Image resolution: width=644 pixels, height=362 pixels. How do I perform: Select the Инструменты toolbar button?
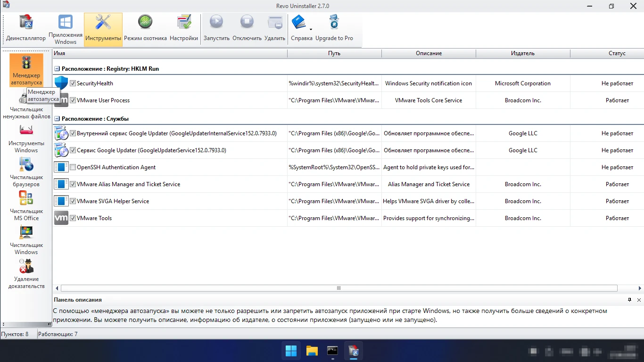[x=103, y=29]
